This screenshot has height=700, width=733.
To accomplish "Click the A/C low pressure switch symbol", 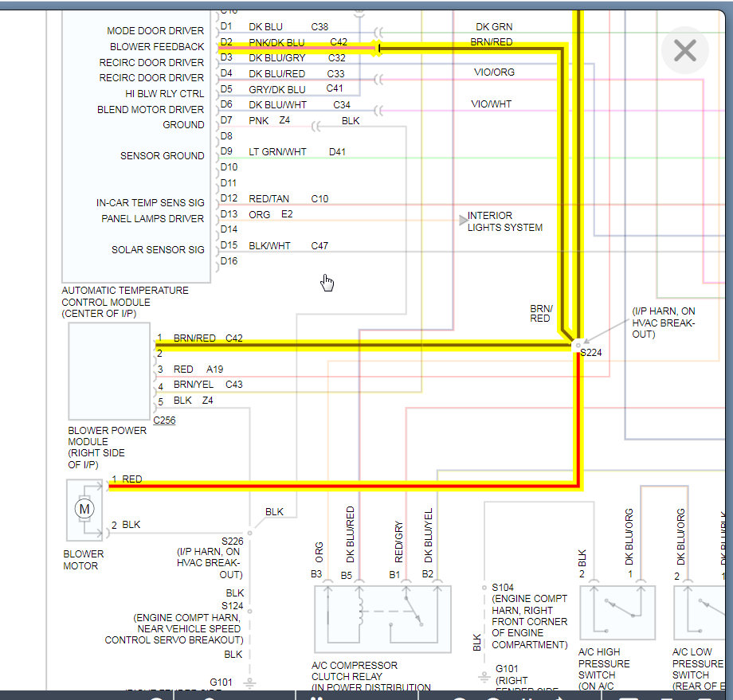I will click(699, 613).
